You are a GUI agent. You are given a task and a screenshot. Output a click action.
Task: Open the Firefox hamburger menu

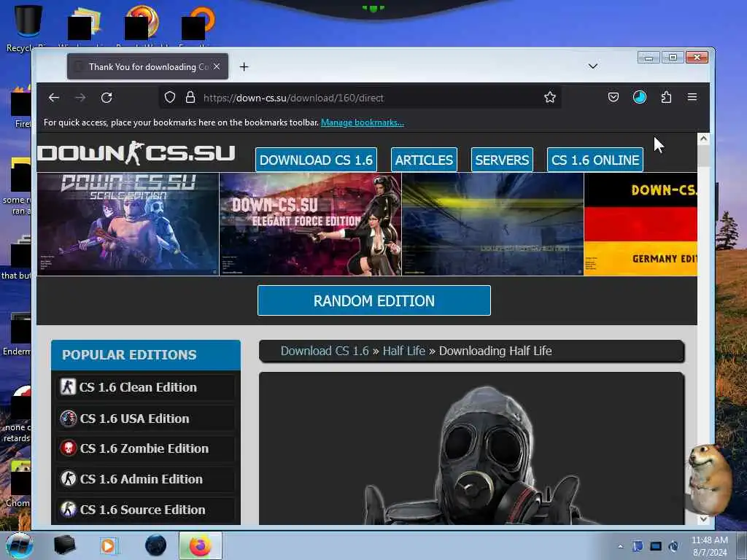point(692,97)
